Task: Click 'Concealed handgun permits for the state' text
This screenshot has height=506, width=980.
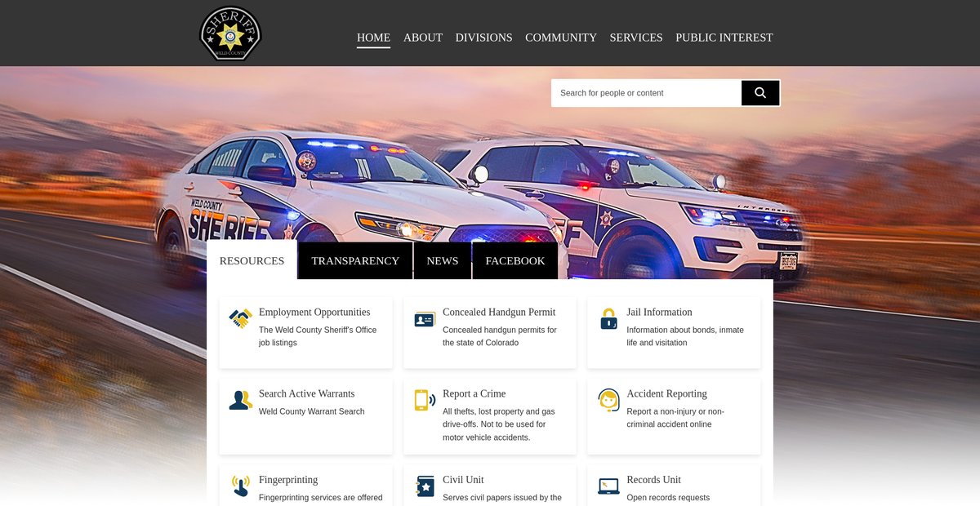Action: (500, 336)
